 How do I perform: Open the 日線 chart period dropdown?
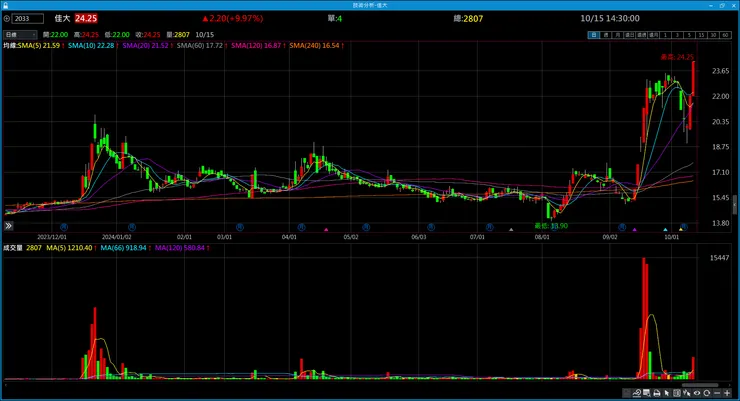pos(20,35)
